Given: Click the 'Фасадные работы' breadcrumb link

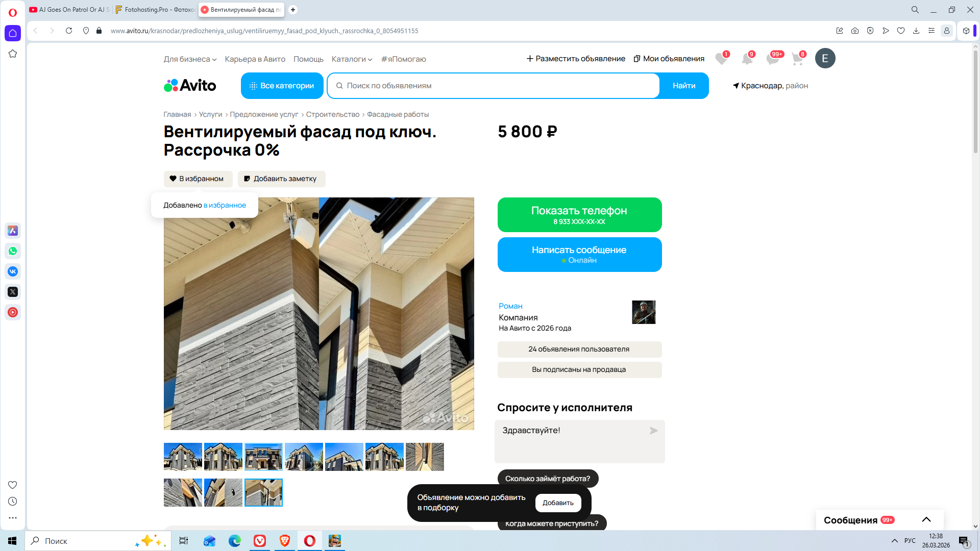Looking at the screenshot, I should click(398, 114).
